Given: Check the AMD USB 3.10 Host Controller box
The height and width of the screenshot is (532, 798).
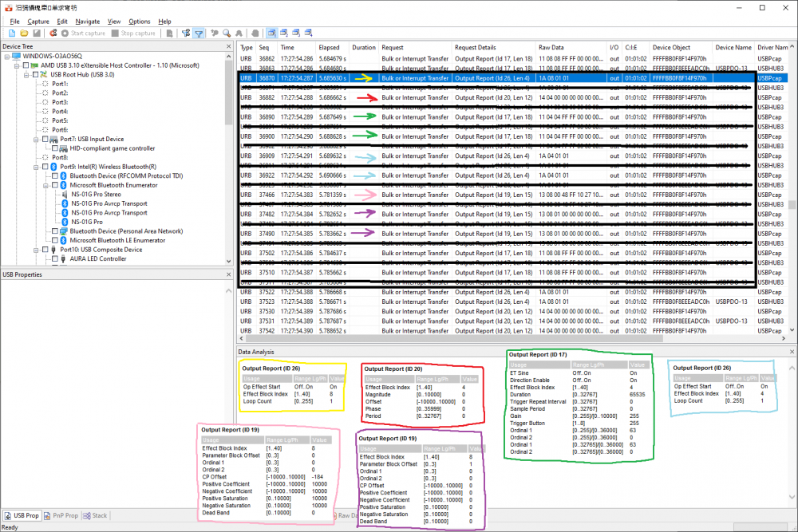Looking at the screenshot, I should pos(25,65).
